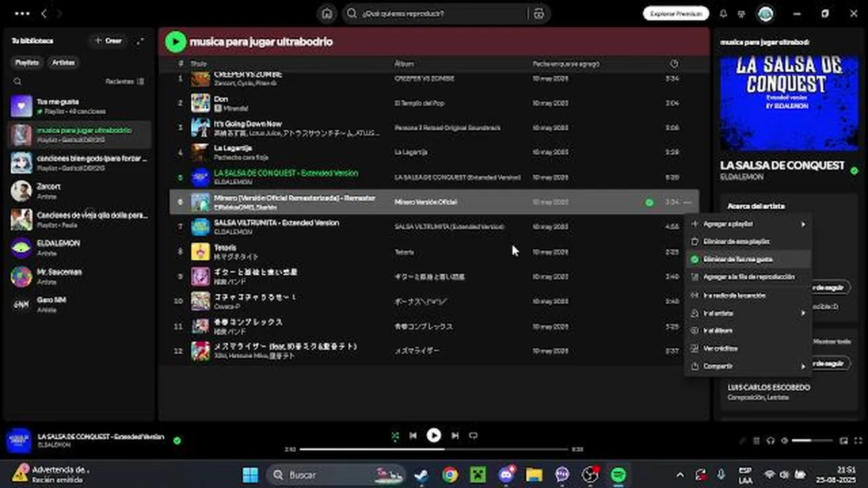Filter library by Playlists chip
This screenshot has height=488, width=868.
(28, 62)
